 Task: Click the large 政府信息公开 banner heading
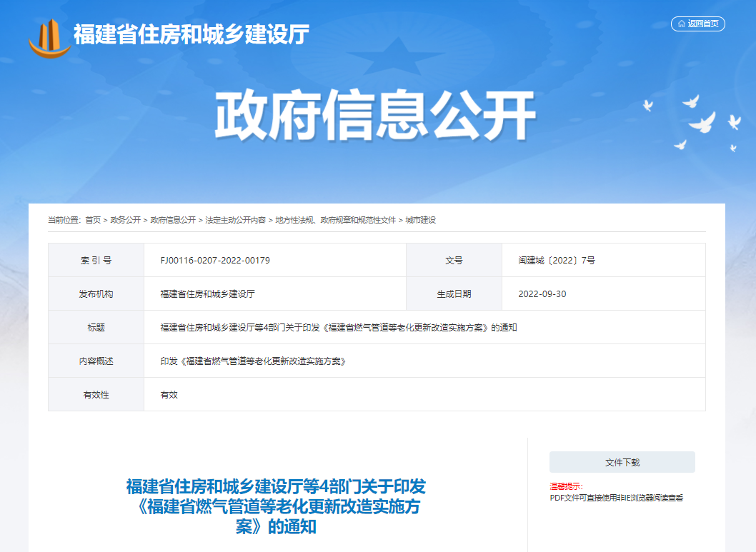(375, 116)
